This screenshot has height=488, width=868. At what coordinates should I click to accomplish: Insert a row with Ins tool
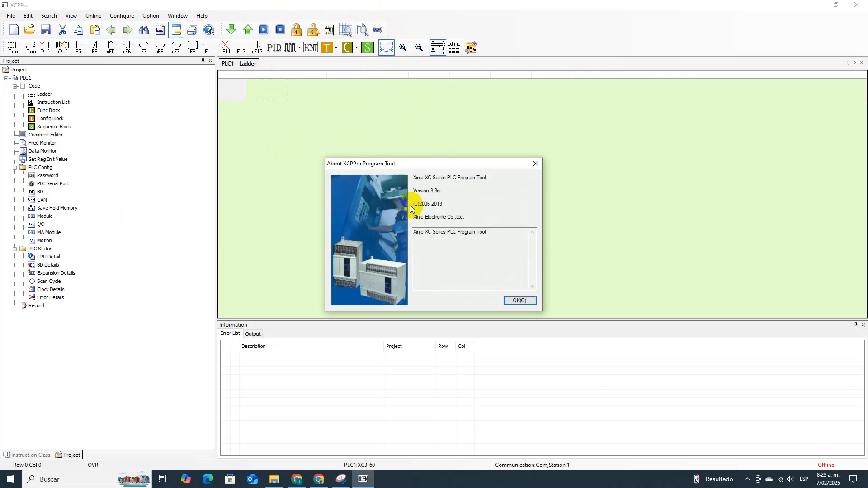[13, 47]
